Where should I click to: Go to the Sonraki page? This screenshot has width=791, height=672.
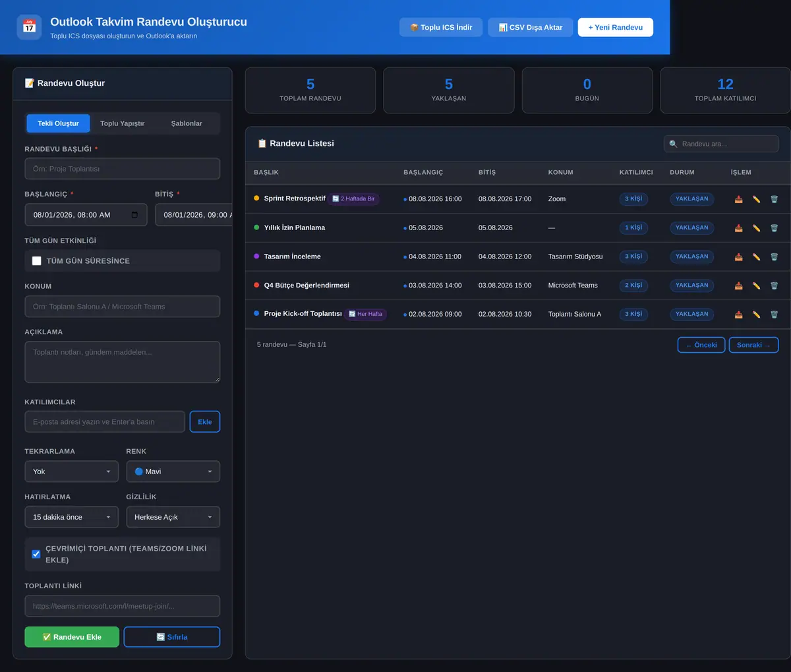click(x=753, y=345)
